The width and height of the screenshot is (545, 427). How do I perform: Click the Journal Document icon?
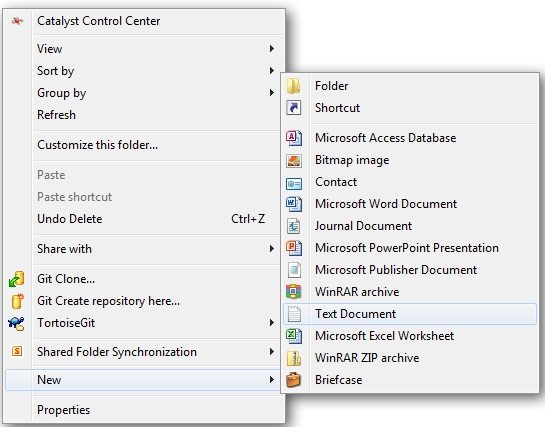point(294,226)
